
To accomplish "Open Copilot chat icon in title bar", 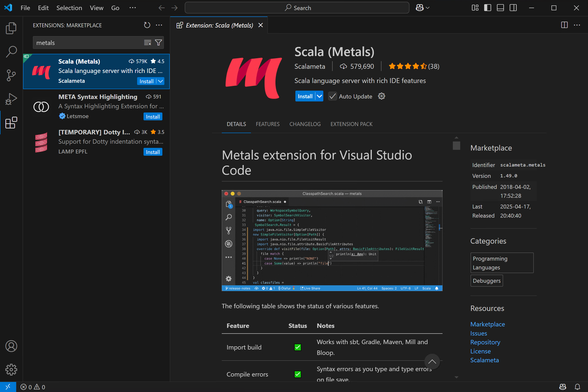I will point(419,8).
